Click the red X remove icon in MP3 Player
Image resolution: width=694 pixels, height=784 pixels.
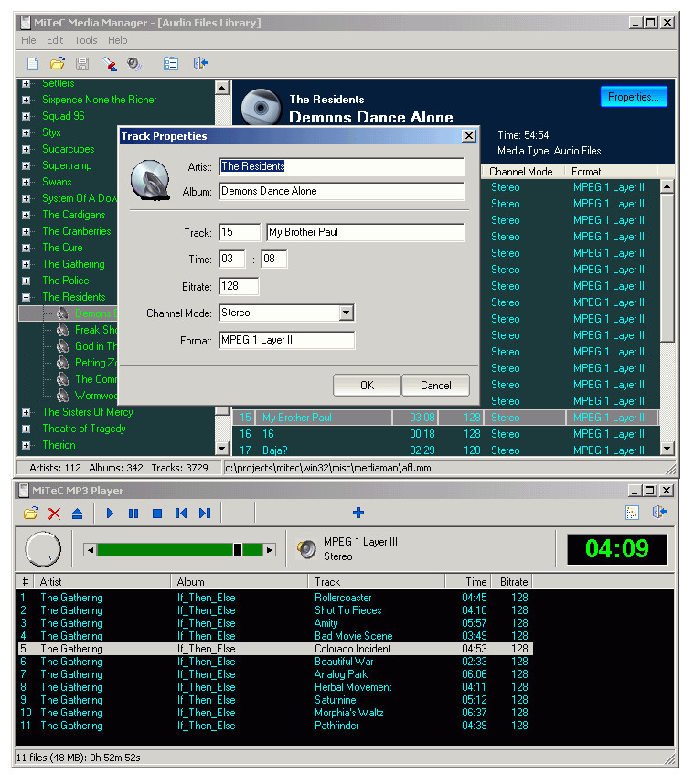click(54, 514)
